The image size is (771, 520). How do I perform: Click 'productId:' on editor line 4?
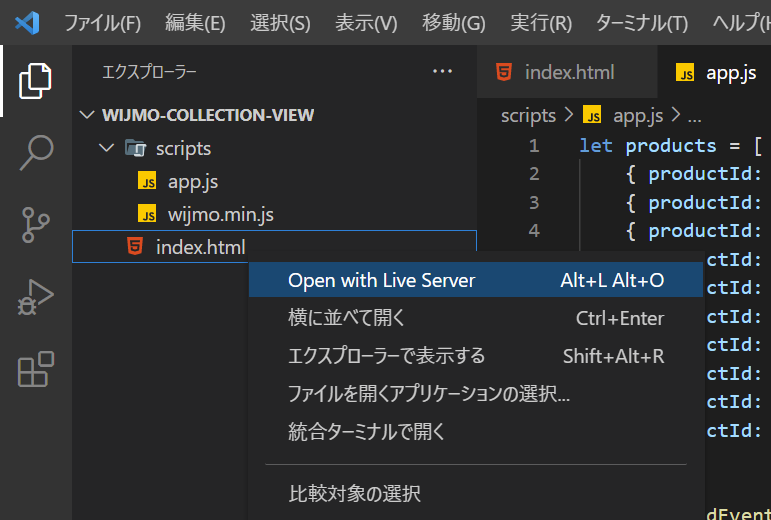pyautogui.click(x=705, y=231)
